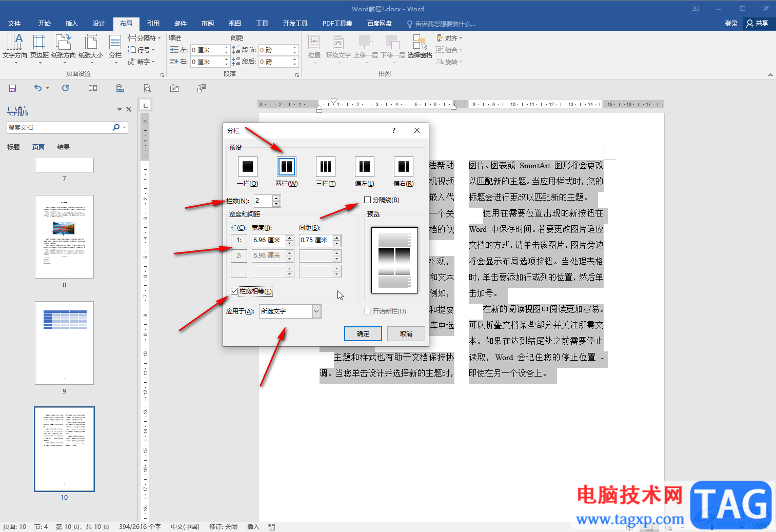The height and width of the screenshot is (532, 776).
Task: Switch navigation to 标题 headings
Action: pos(13,147)
